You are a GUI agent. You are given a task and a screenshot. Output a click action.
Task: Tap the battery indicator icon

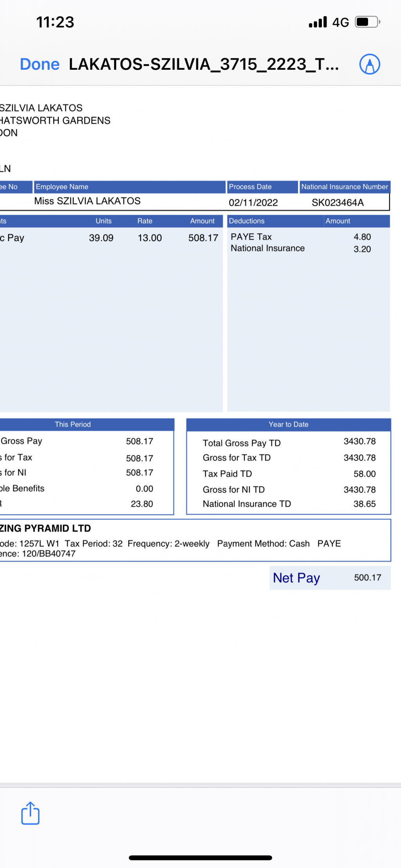(367, 22)
